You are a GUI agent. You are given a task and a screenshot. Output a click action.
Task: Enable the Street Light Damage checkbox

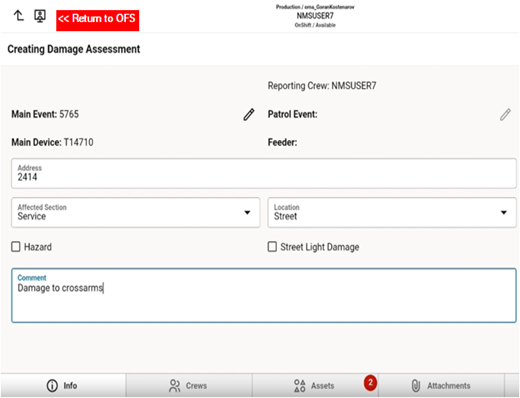click(272, 247)
